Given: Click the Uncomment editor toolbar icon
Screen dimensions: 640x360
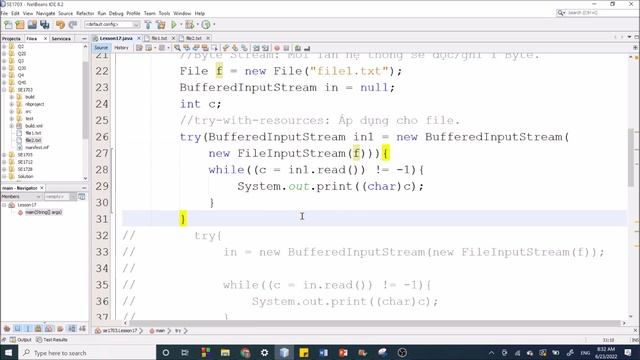Looking at the screenshot, I should click(307, 48).
